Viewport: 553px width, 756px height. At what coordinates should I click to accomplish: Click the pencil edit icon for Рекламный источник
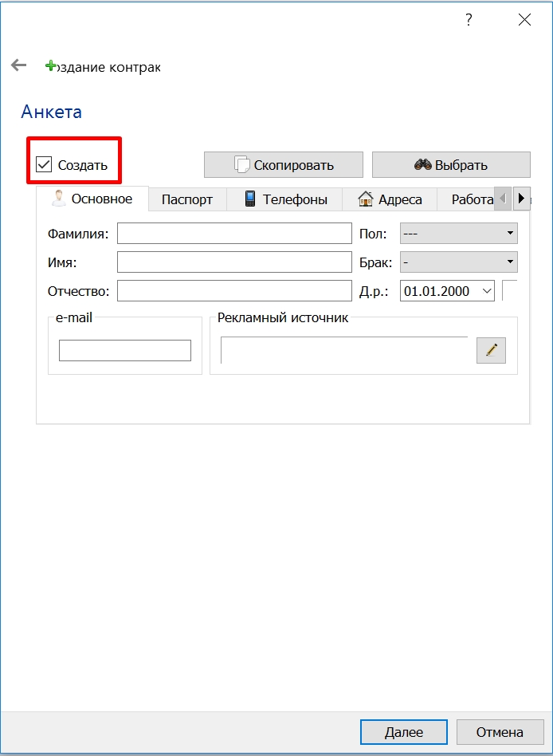tap(491, 350)
